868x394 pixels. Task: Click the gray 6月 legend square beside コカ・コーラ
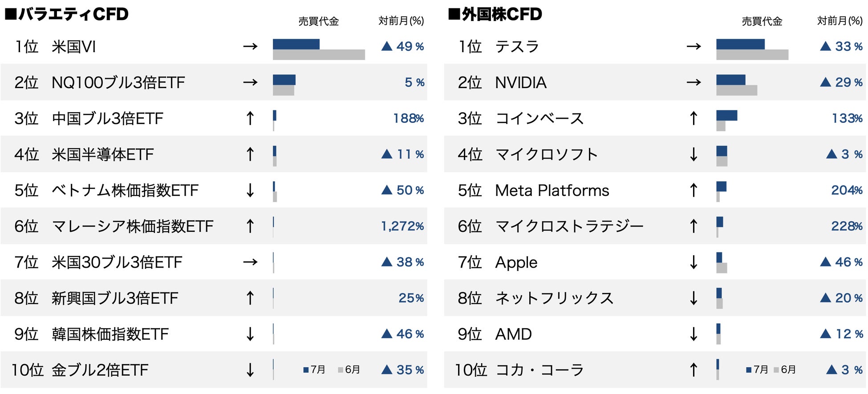pyautogui.click(x=776, y=370)
